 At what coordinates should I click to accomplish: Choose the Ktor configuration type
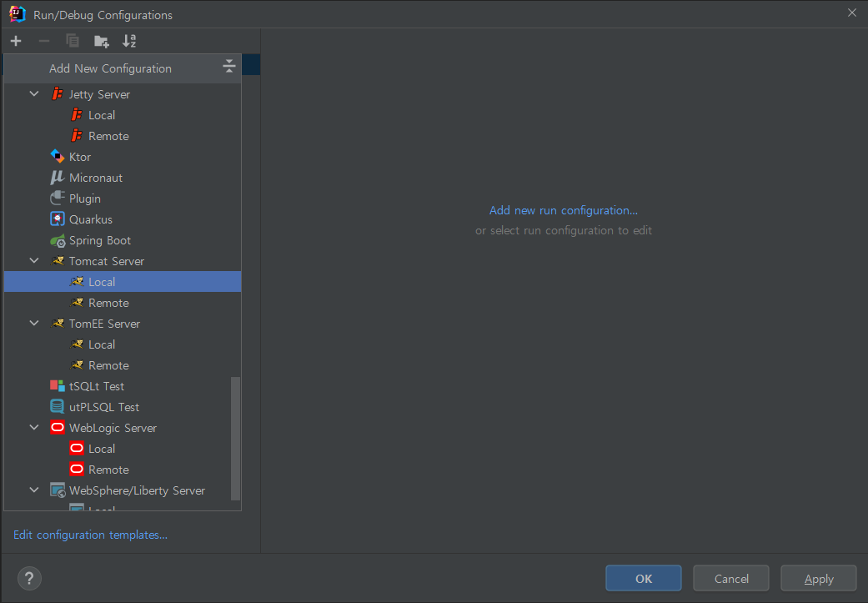123,157
